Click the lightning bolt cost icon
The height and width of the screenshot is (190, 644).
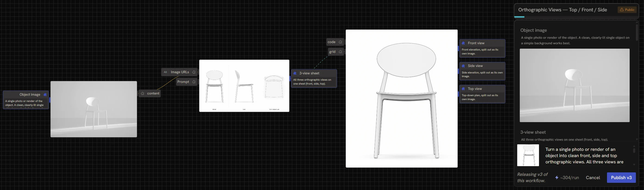[557, 177]
